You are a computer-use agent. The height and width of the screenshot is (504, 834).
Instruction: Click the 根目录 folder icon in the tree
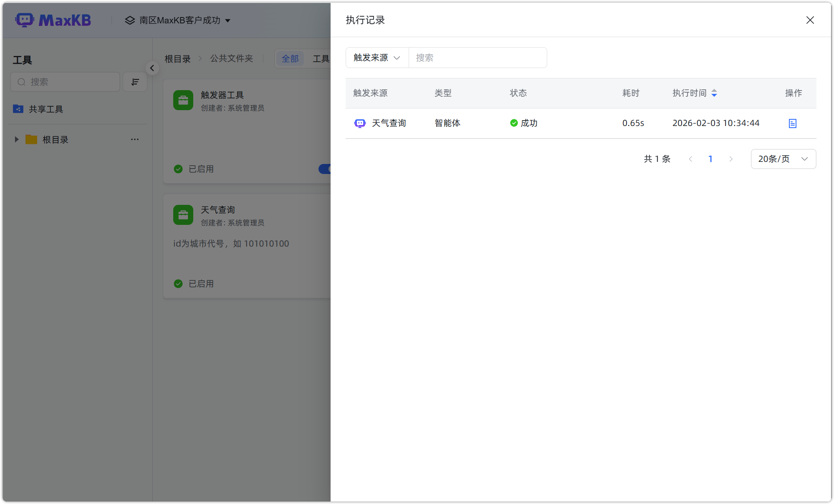(x=31, y=139)
